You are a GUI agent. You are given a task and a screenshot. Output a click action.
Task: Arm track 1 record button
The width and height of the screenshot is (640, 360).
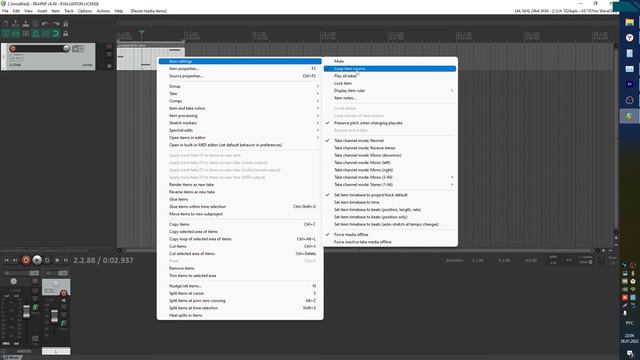[x=13, y=49]
